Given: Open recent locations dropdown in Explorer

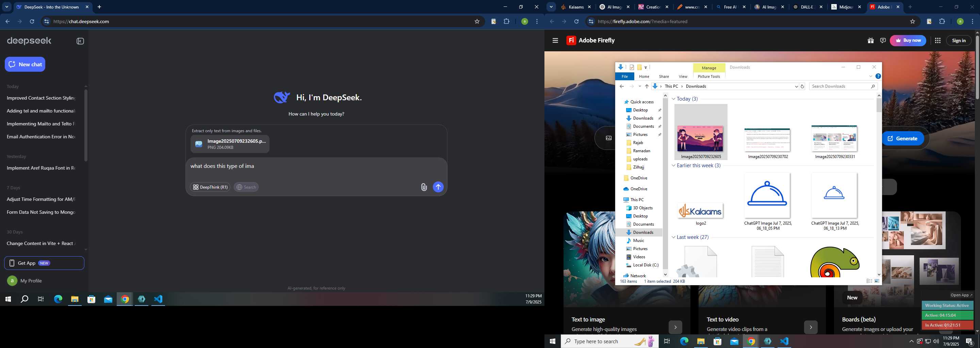Looking at the screenshot, I should point(640,86).
